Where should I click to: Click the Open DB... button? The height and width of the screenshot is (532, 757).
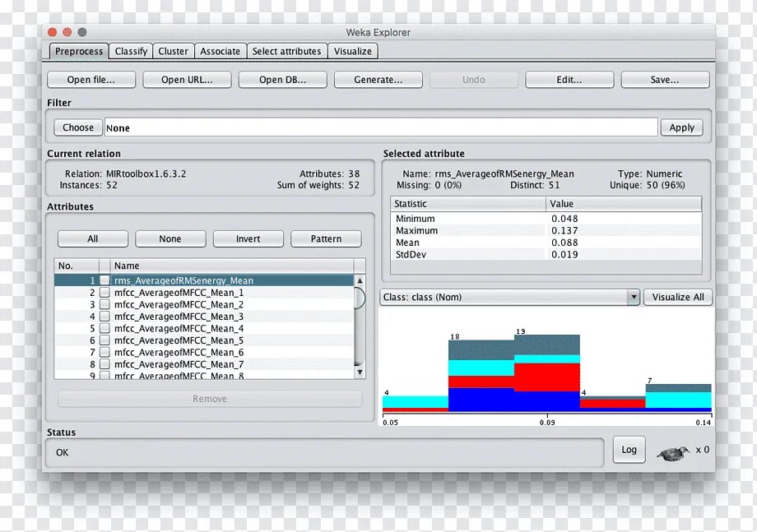click(x=282, y=80)
